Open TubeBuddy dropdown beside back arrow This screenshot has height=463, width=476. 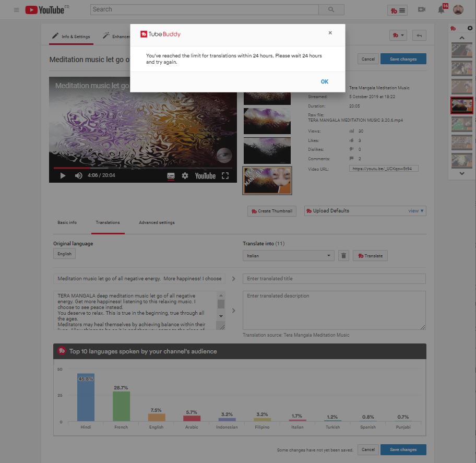(x=398, y=35)
